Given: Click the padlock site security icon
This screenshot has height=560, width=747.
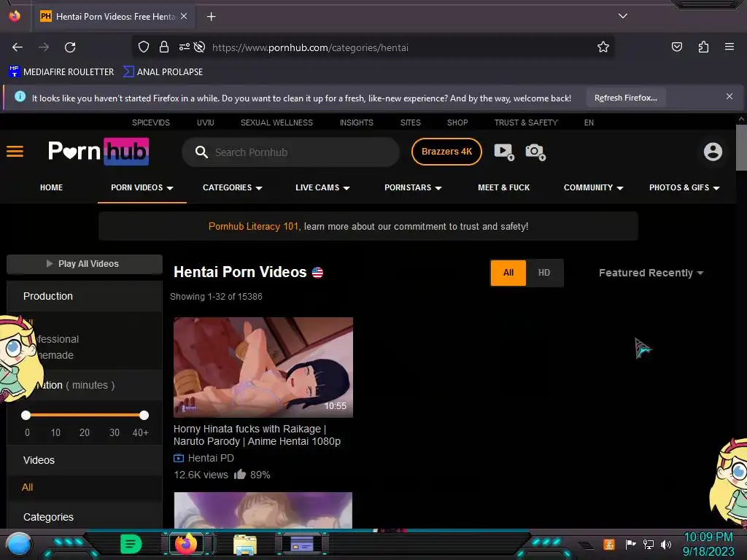Looking at the screenshot, I should pos(164,47).
